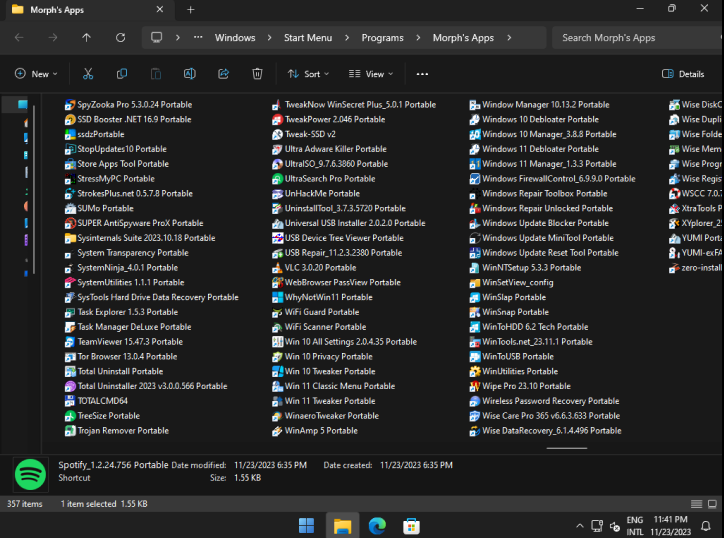Open Microsoft Edge from taskbar

[x=377, y=526]
